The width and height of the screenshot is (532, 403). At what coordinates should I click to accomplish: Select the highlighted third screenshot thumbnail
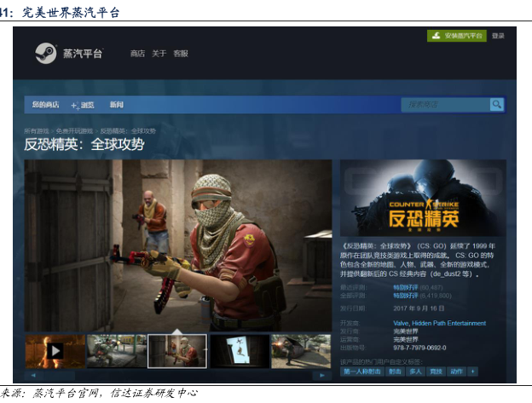177,350
